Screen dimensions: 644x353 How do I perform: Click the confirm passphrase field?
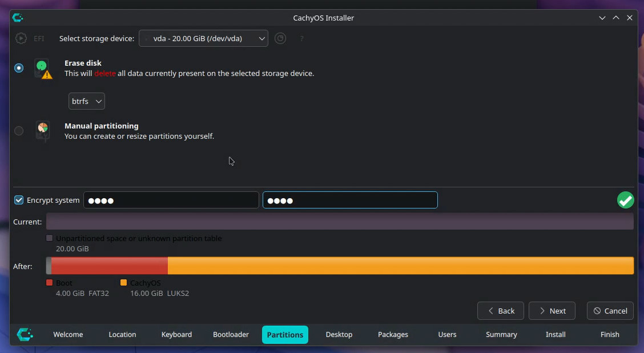click(351, 200)
